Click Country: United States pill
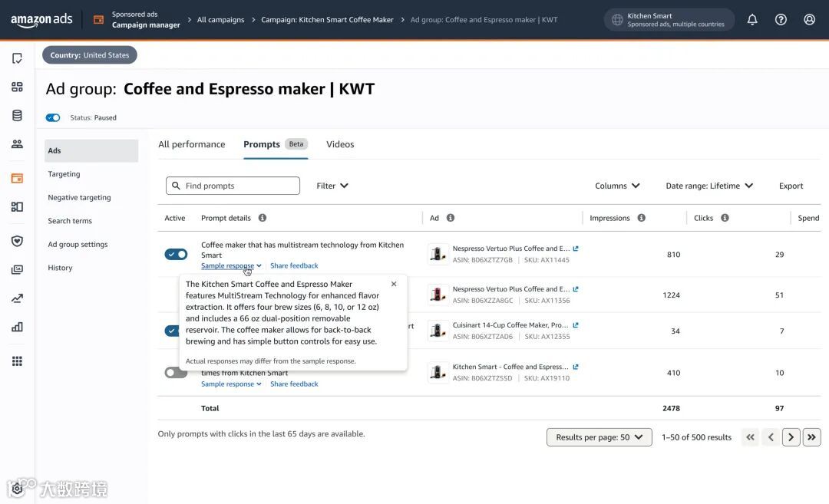 click(x=89, y=55)
